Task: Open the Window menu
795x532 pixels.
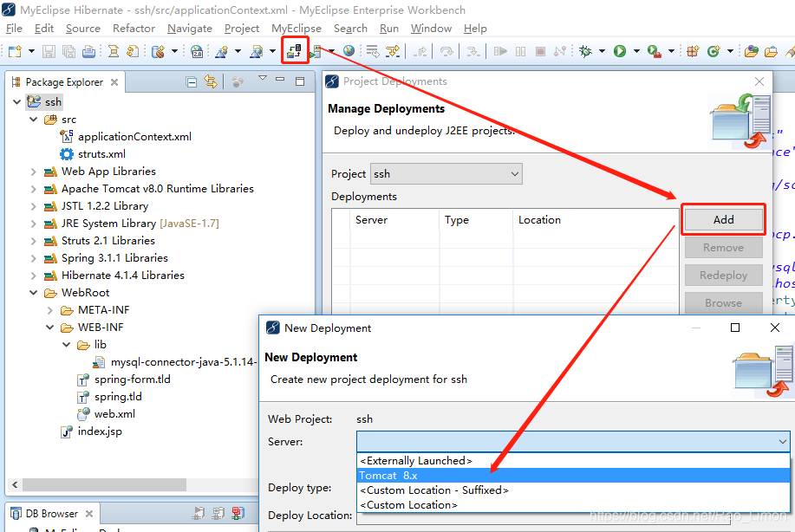Action: point(431,29)
